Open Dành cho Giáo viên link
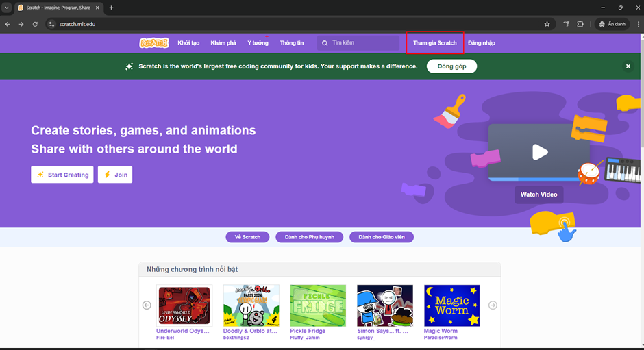This screenshot has height=350, width=644. (x=382, y=237)
